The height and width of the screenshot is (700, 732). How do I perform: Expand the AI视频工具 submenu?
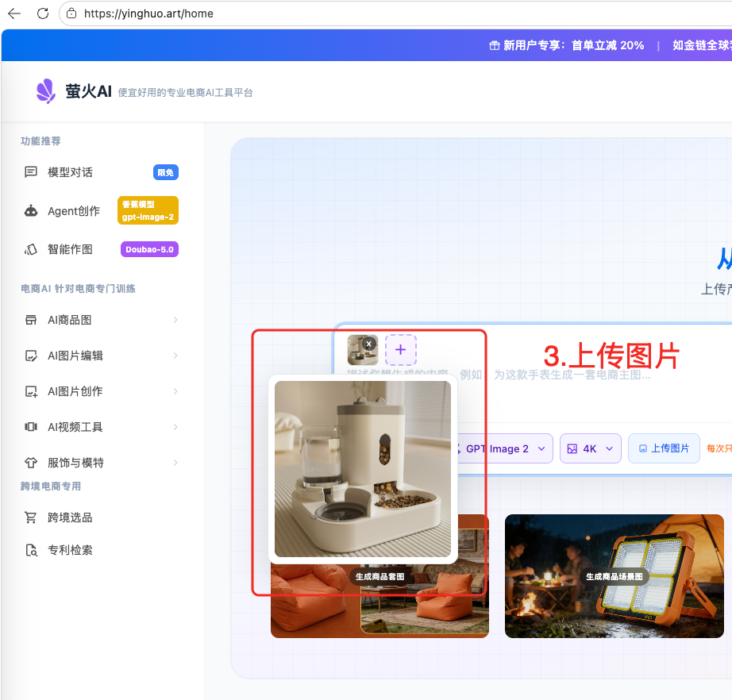(175, 427)
